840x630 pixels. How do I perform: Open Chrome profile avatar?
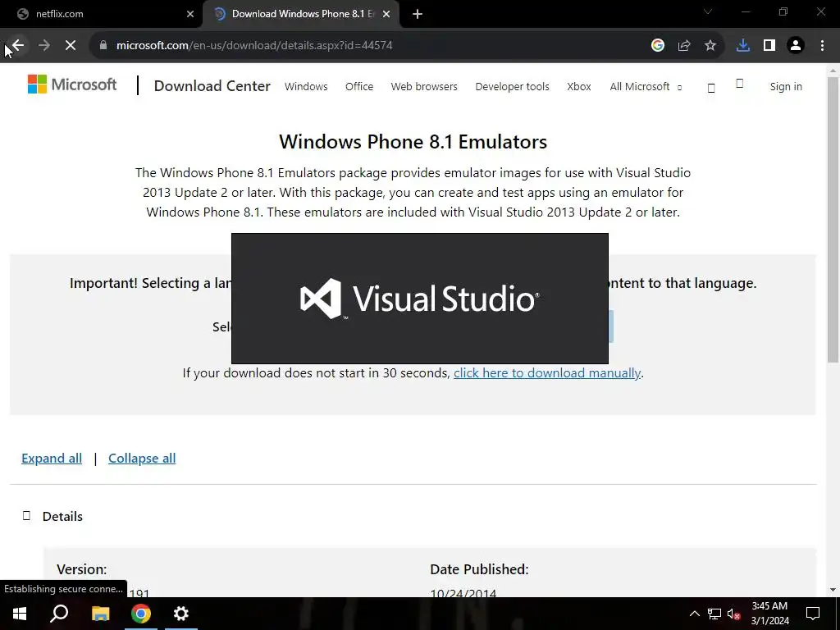coord(796,46)
